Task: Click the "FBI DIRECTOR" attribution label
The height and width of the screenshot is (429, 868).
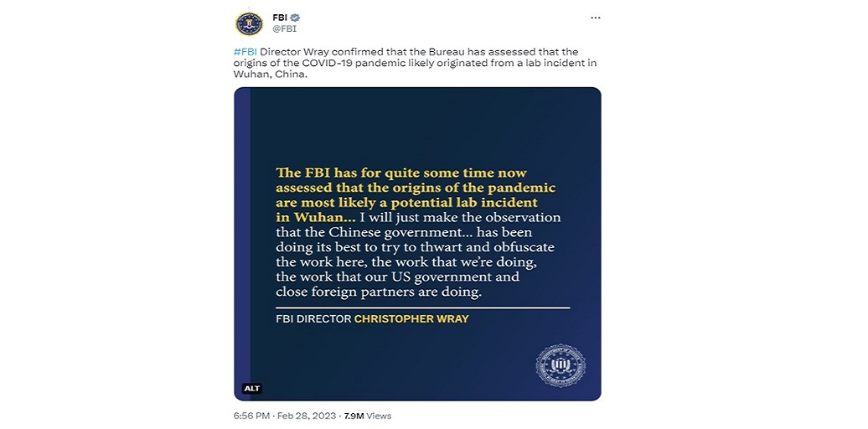Action: (x=313, y=319)
